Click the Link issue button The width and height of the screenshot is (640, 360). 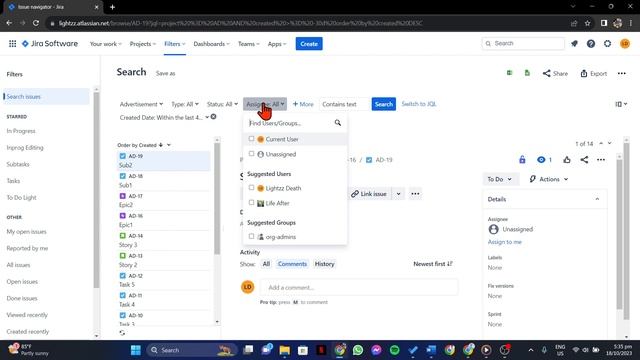(x=369, y=194)
